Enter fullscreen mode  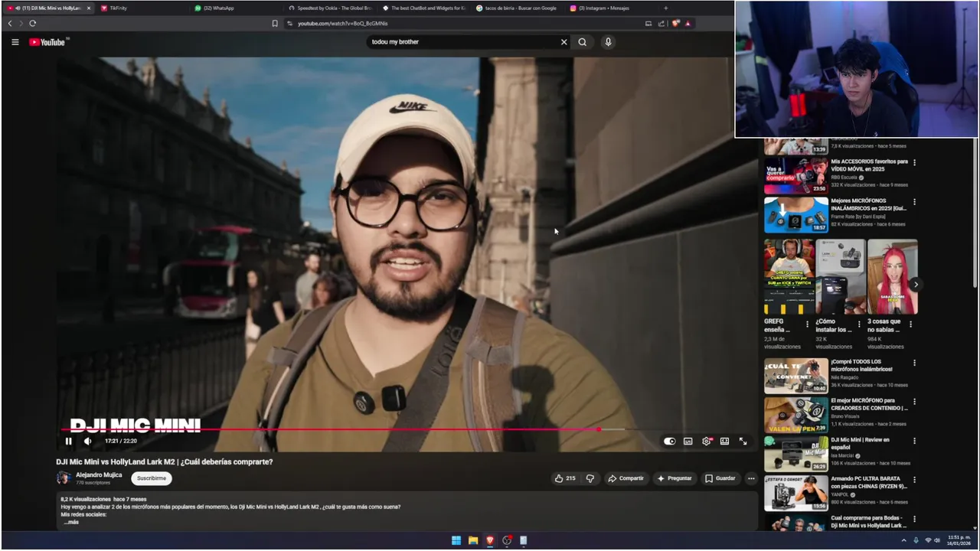pos(743,441)
